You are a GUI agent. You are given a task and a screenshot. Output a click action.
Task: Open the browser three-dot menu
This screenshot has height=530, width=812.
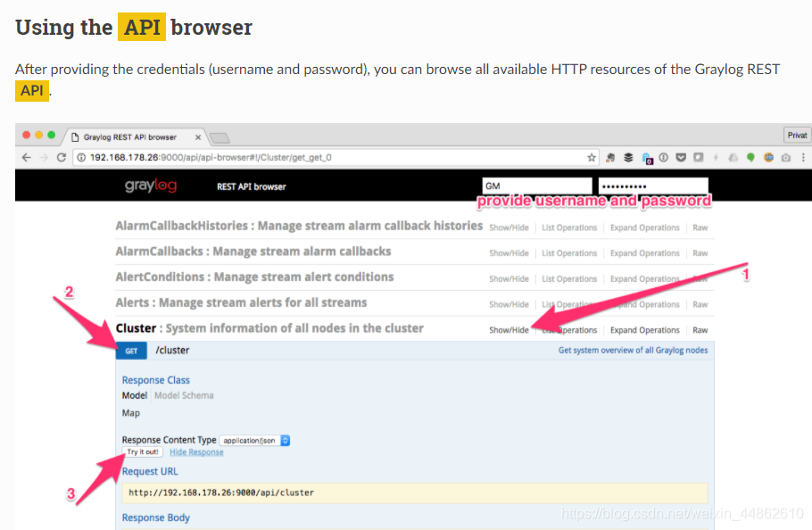click(803, 157)
